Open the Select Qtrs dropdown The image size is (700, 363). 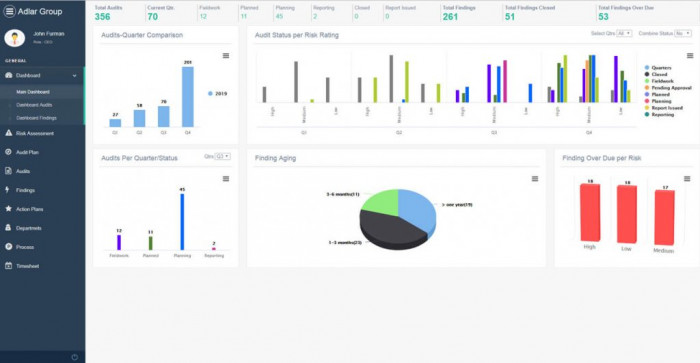(x=624, y=33)
